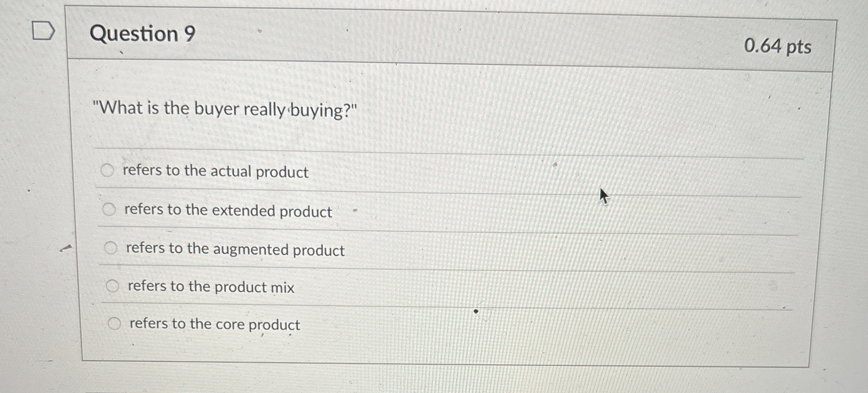Click the answer text 'refers to the product mix'
This screenshot has width=868, height=393.
211,287
